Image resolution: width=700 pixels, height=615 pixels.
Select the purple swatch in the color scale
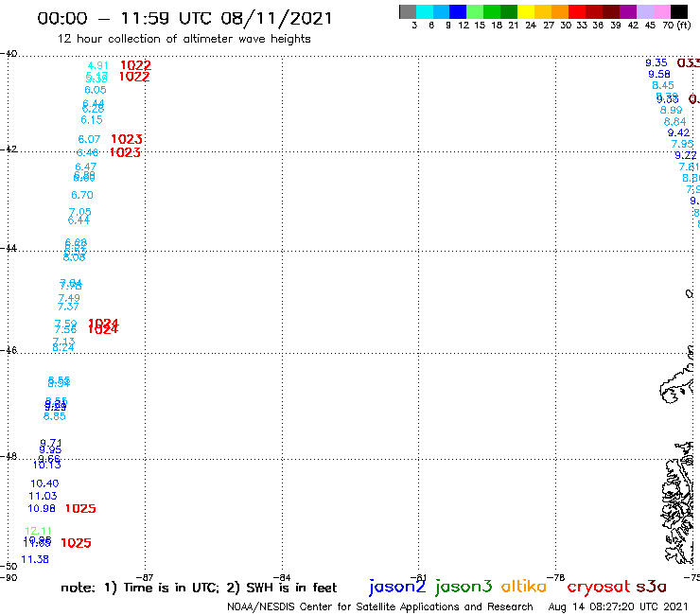click(628, 11)
